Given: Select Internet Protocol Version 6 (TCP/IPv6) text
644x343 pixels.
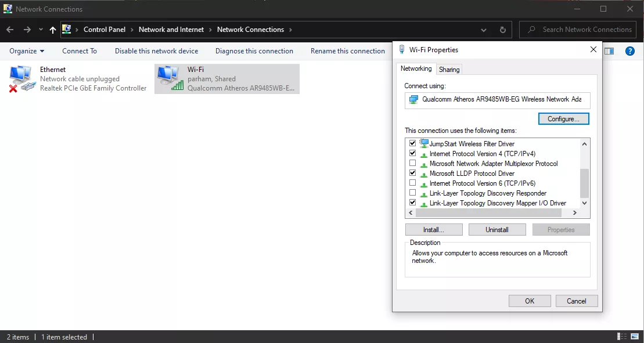Looking at the screenshot, I should [482, 183].
